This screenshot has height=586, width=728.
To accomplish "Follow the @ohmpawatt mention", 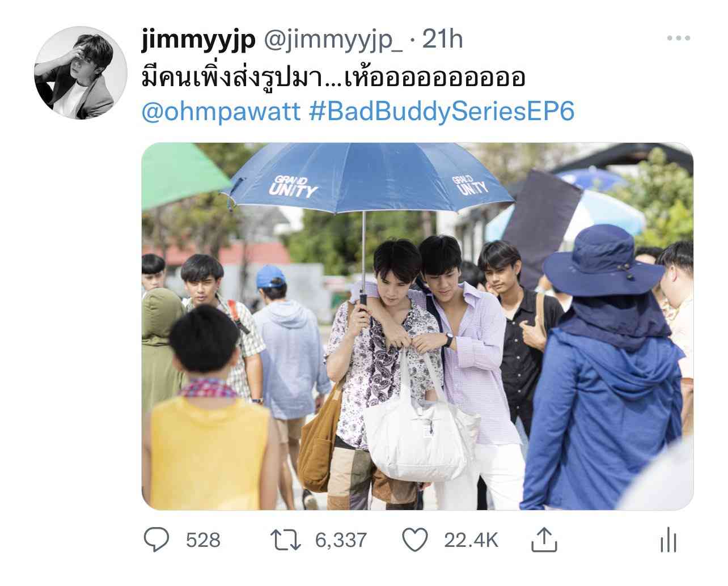I will point(222,111).
